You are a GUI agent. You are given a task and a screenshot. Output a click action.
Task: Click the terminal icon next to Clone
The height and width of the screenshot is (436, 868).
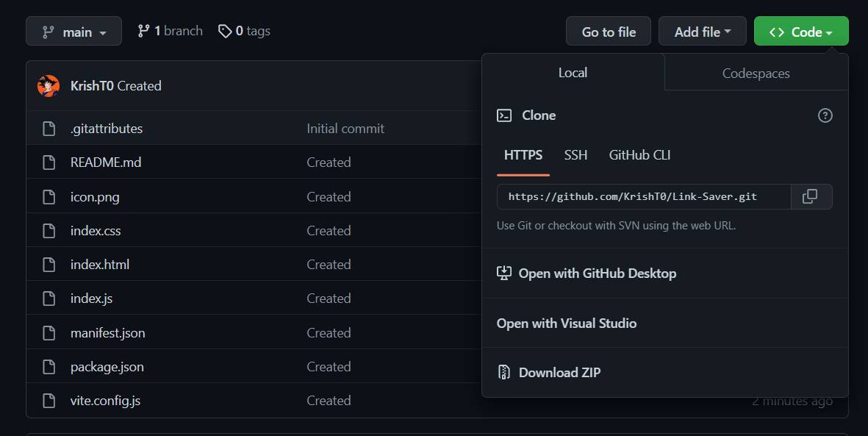pos(503,115)
